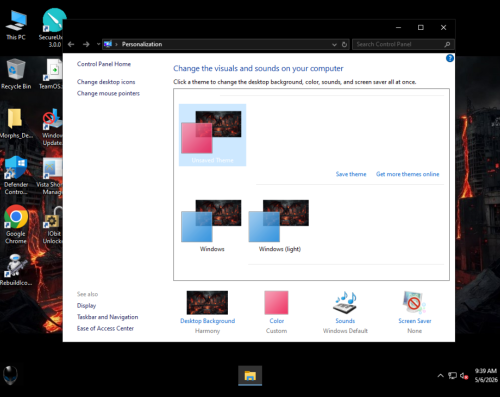Click the Refresh button in address bar
This screenshot has height=397, width=500.
[344, 44]
